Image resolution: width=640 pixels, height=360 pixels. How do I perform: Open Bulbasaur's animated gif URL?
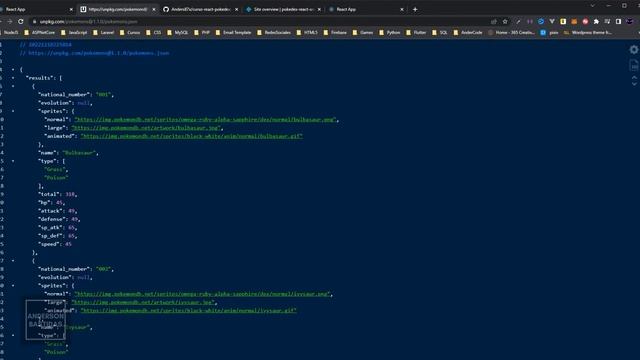click(x=191, y=136)
